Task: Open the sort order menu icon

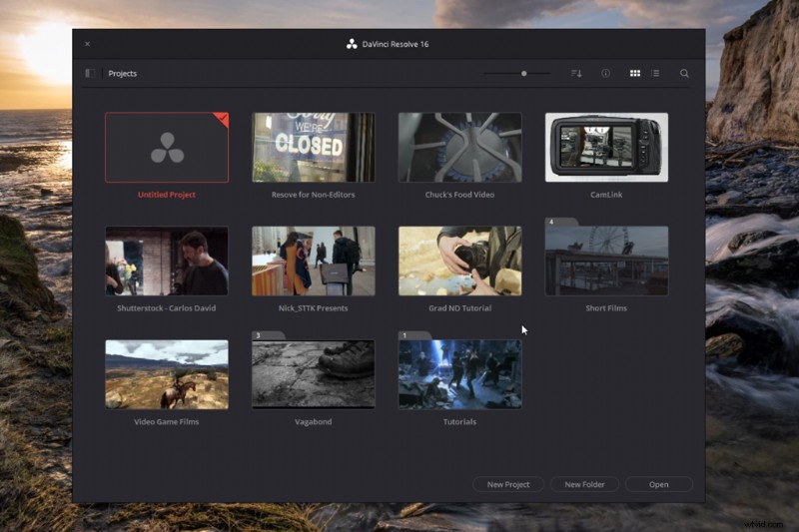Action: (x=576, y=73)
